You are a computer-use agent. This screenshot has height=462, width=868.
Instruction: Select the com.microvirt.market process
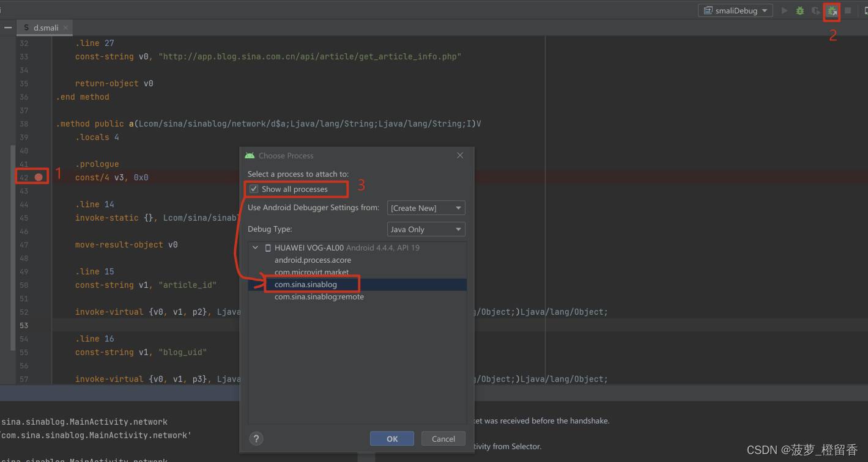click(x=311, y=272)
